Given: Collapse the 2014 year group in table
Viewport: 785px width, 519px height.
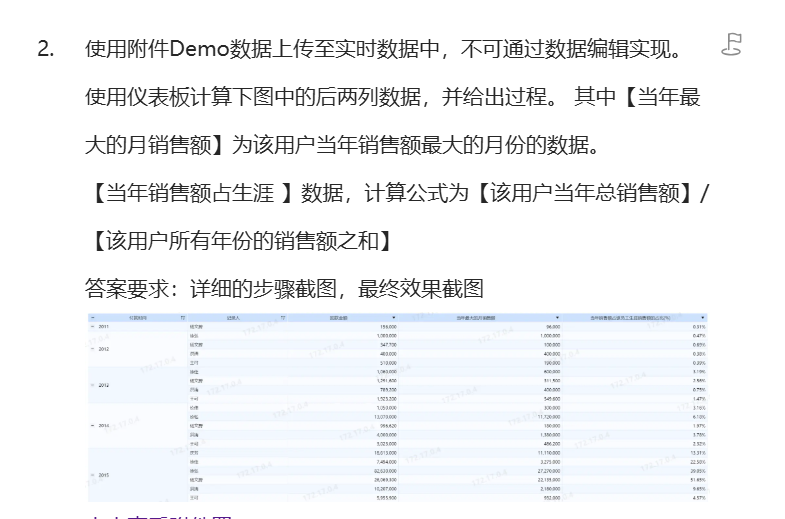Looking at the screenshot, I should pos(93,425).
